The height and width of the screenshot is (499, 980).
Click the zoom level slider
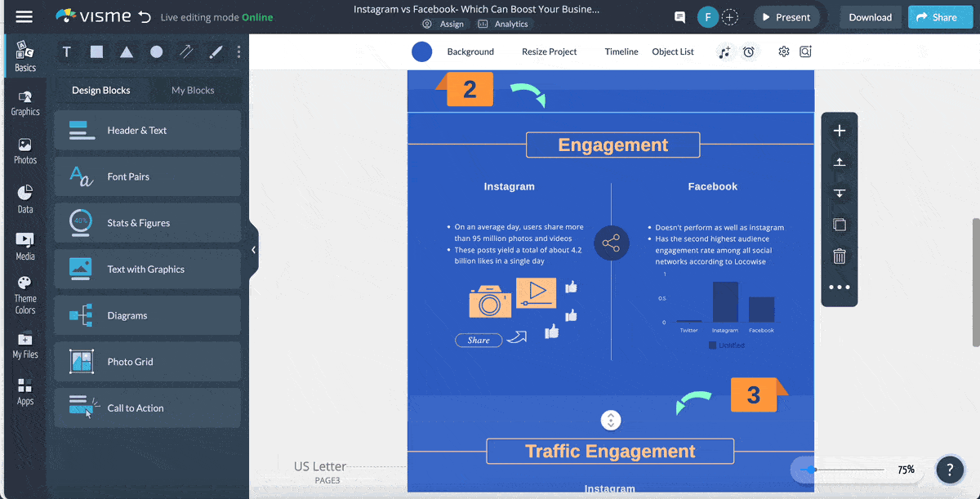(x=845, y=470)
